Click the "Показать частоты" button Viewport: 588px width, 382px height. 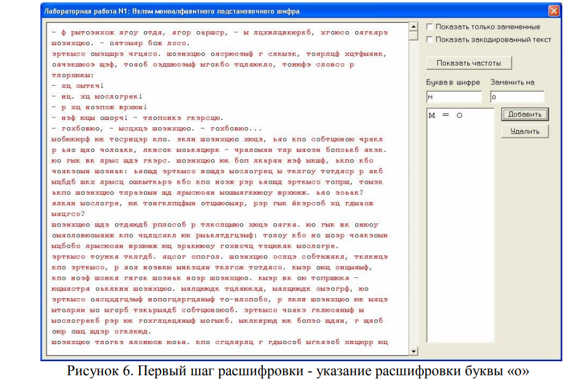click(469, 63)
